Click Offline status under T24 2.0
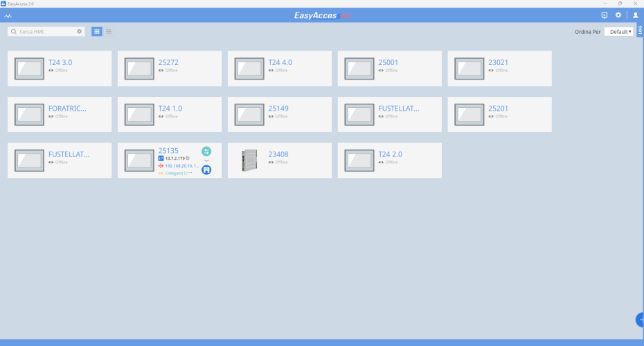Image resolution: width=644 pixels, height=346 pixels. (391, 162)
